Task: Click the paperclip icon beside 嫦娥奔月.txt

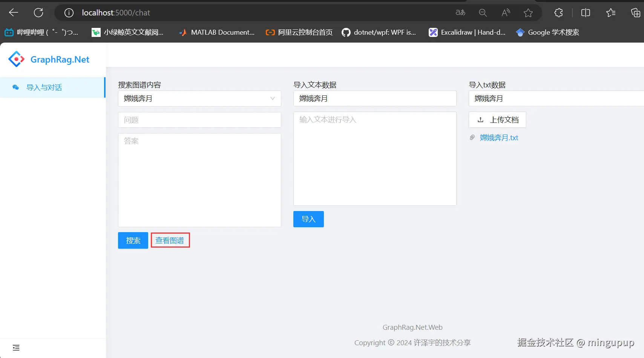Action: 472,138
